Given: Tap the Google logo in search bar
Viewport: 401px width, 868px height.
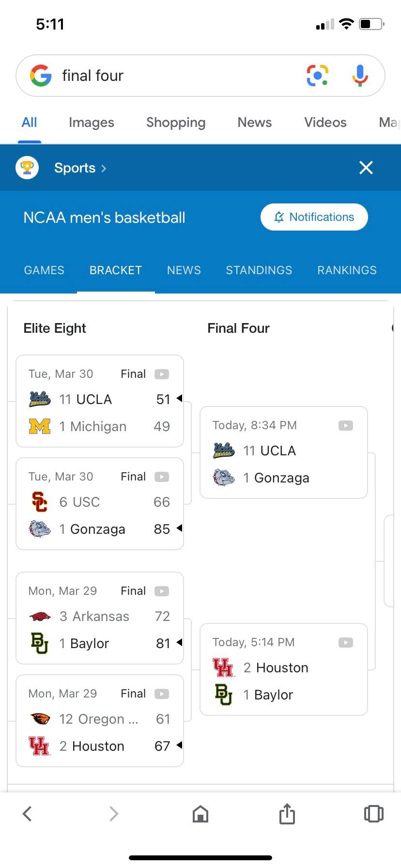Looking at the screenshot, I should 41,76.
